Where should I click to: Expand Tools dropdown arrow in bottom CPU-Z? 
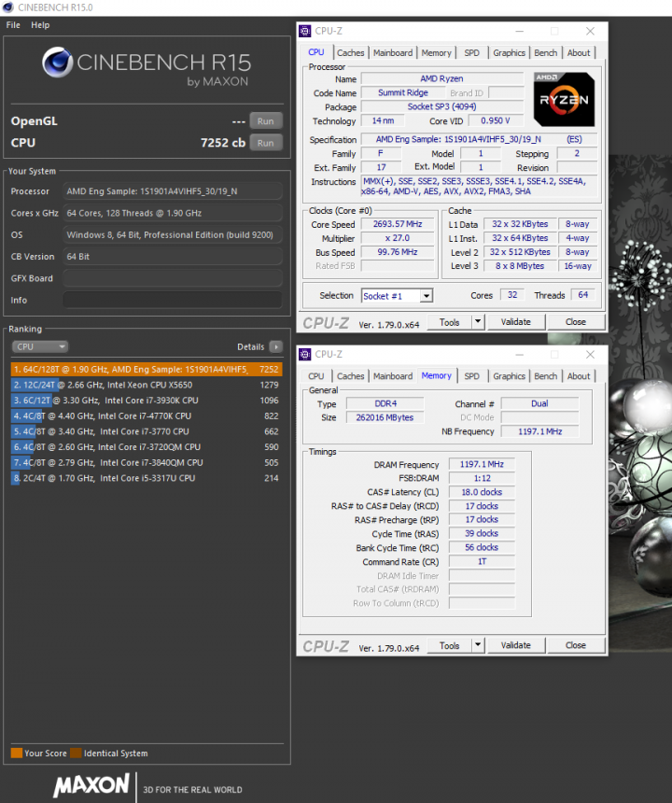pyautogui.click(x=478, y=645)
